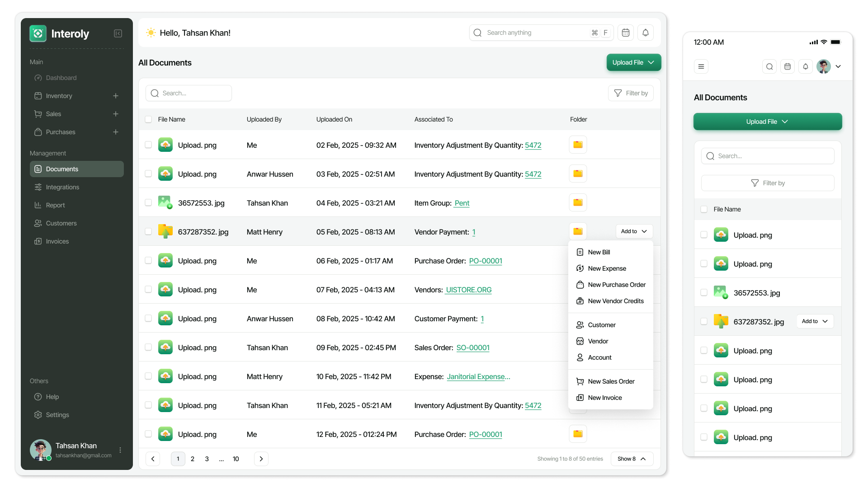The image size is (868, 488).
Task: Open the mobile Add to dropdown
Action: click(815, 321)
